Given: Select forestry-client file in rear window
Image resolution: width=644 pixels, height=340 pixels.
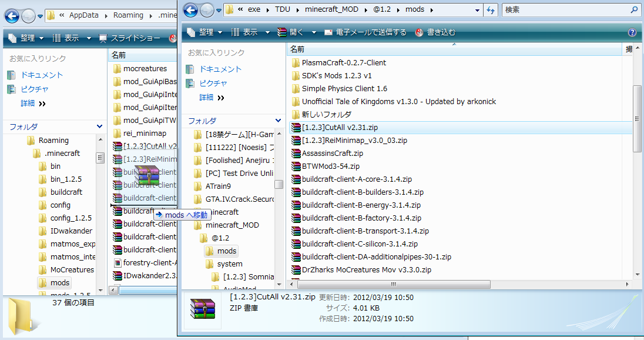Looking at the screenshot, I should tap(145, 263).
